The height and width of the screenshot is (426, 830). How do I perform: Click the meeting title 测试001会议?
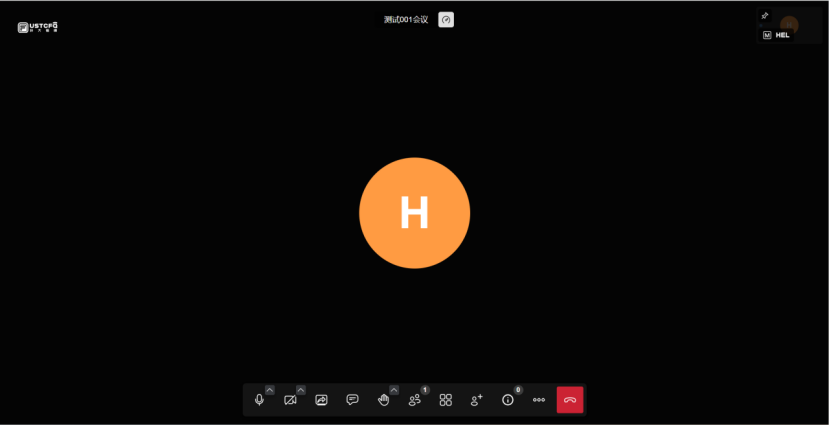coord(405,19)
